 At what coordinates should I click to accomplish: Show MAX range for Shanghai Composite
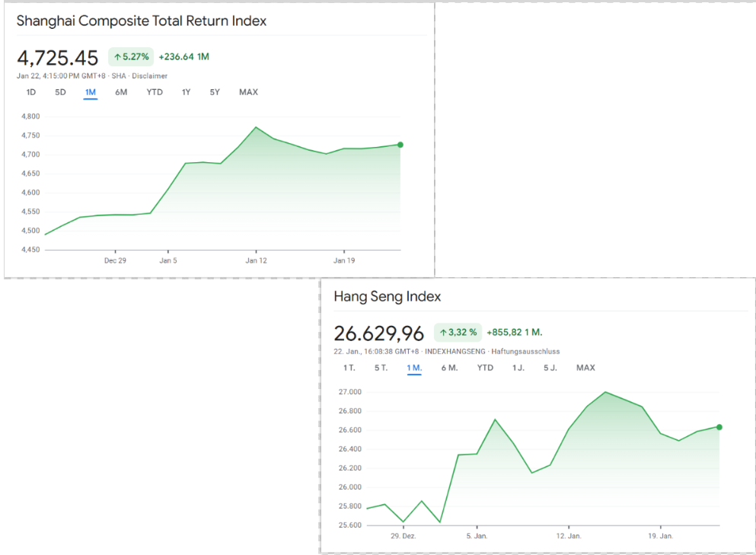point(248,92)
